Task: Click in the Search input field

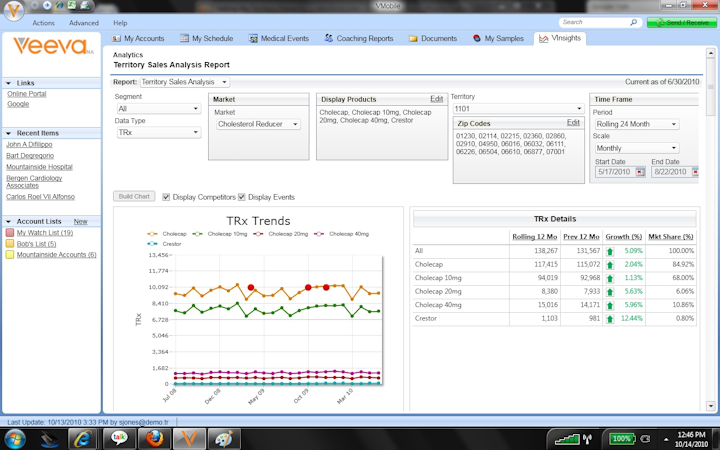Action: [x=595, y=22]
